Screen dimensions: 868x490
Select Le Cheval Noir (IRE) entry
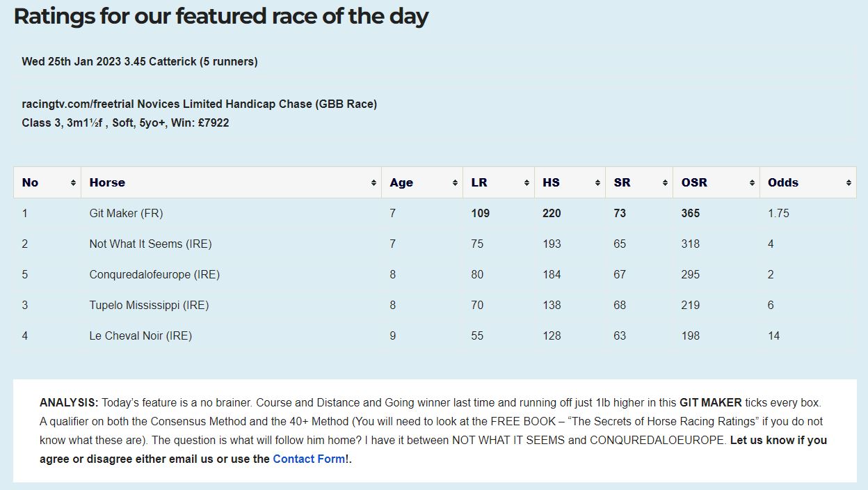pos(140,335)
